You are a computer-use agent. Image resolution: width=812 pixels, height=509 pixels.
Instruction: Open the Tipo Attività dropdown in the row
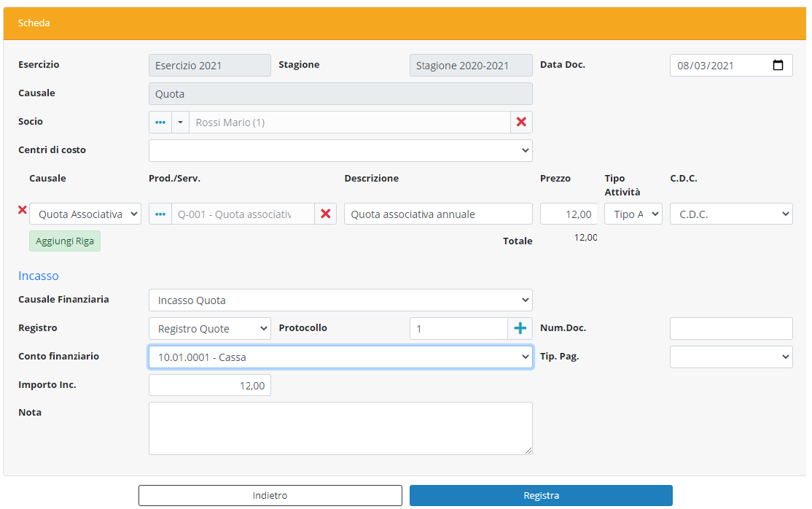(633, 214)
